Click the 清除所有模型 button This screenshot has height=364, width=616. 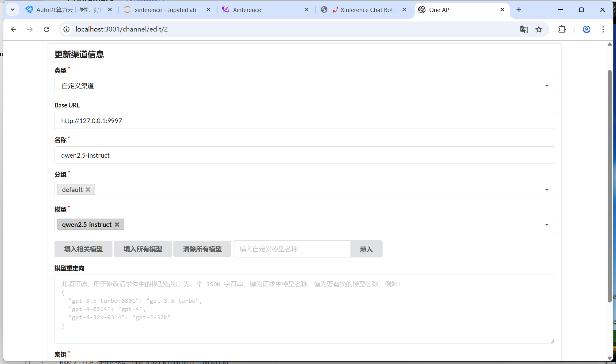point(202,249)
